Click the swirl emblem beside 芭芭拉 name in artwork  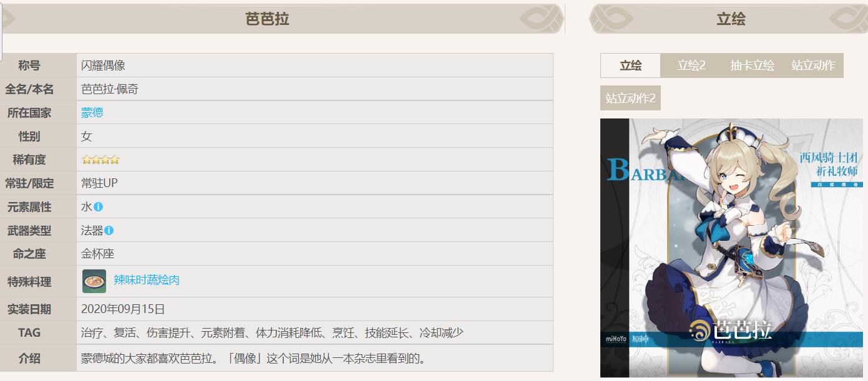pyautogui.click(x=700, y=330)
